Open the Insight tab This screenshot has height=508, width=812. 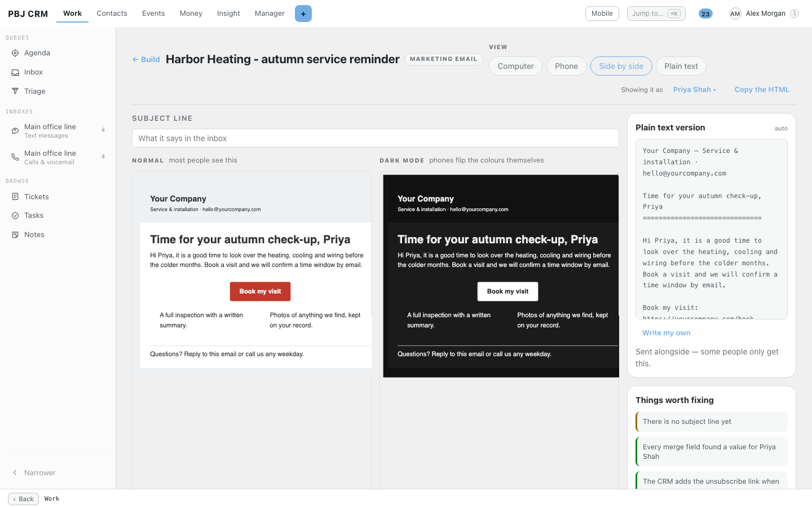coord(228,14)
